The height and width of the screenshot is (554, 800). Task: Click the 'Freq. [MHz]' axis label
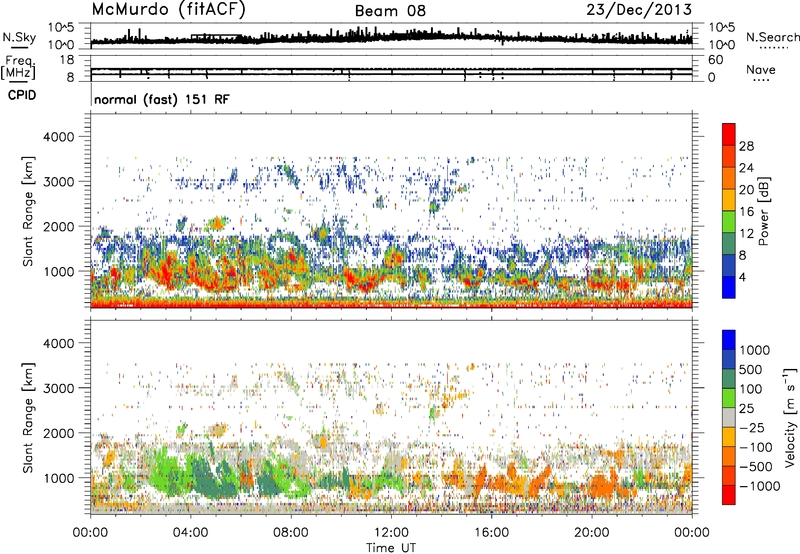pos(18,68)
